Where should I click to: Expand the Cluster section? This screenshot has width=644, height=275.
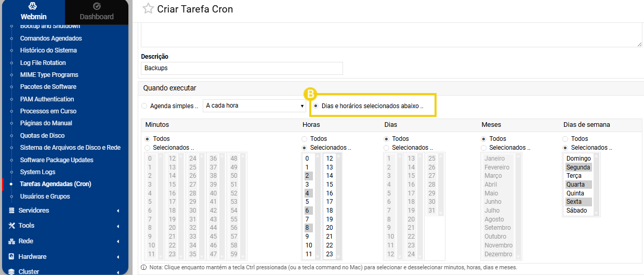pos(64,271)
